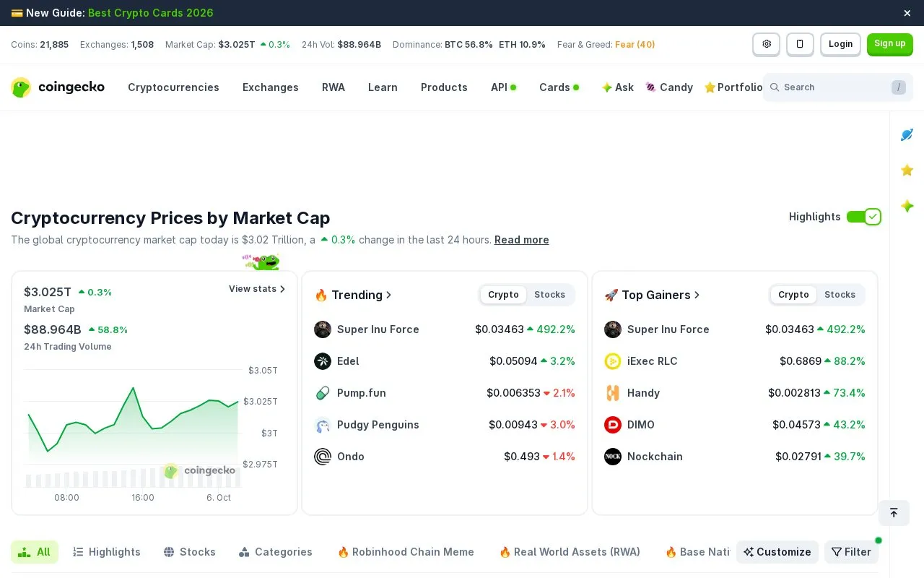Switch to the All tab
This screenshot has height=578, width=924.
[x=35, y=552]
